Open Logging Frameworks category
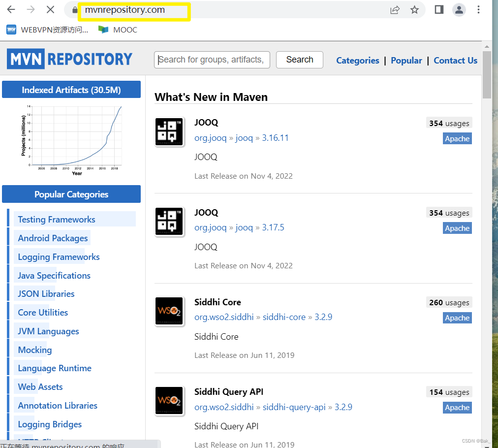The width and height of the screenshot is (498, 448). pyautogui.click(x=59, y=256)
